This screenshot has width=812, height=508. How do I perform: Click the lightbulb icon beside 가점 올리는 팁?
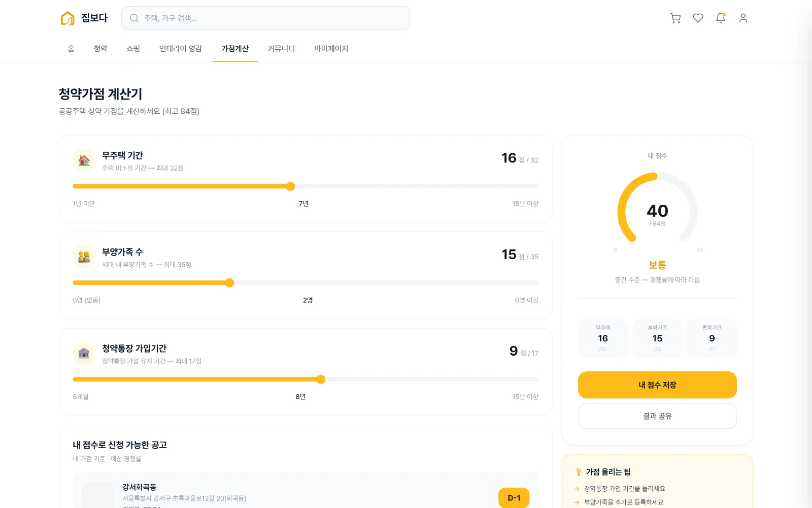(579, 472)
